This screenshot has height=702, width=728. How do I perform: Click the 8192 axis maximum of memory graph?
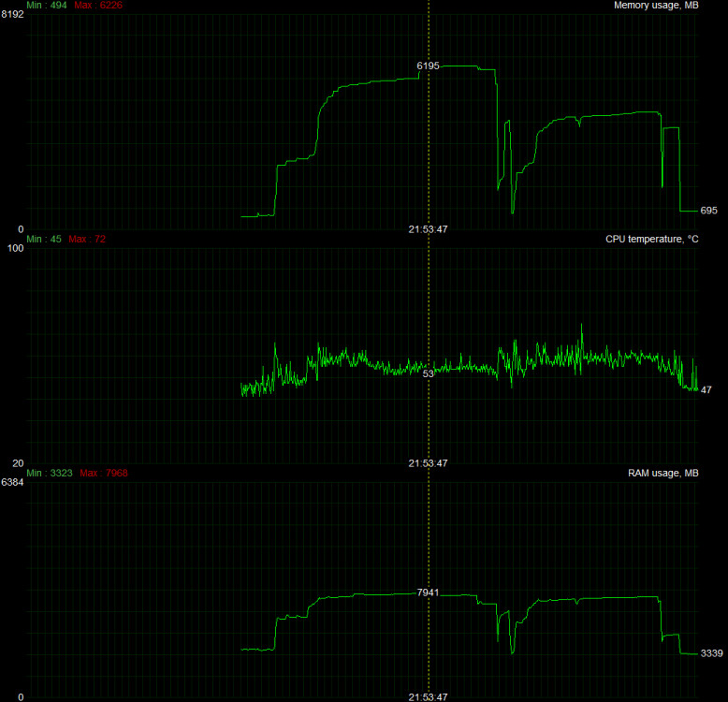pos(12,14)
